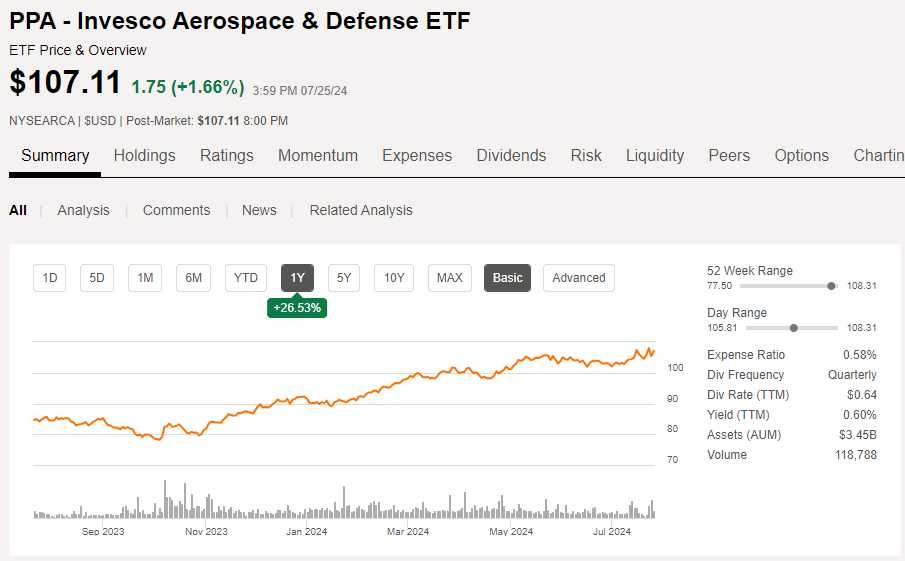Switch chart to YTD range

coord(246,278)
